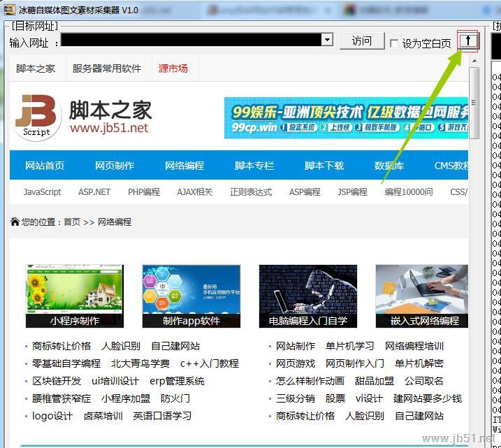Click the www.jb51.net site address text
Screen dimensions: 501x448
tap(109, 128)
